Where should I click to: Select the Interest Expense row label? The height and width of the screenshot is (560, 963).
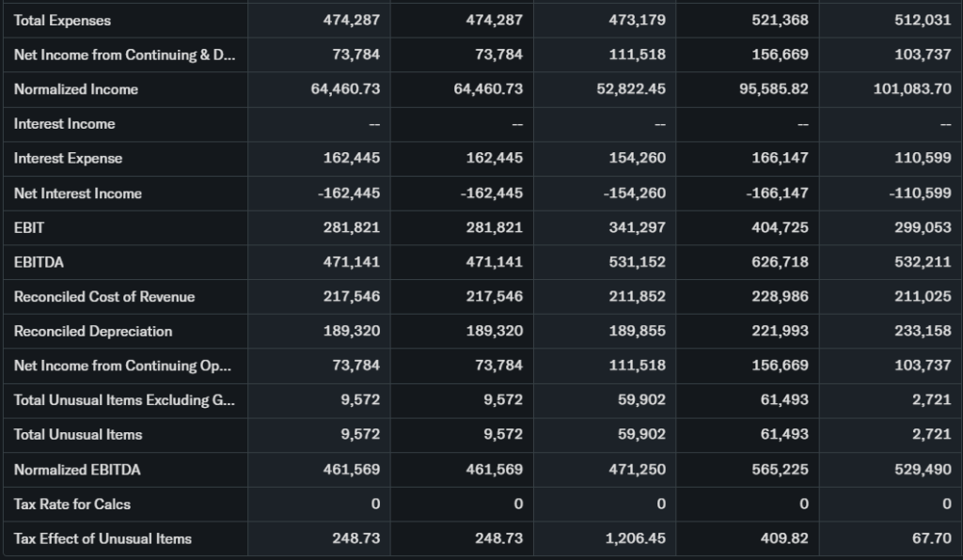pos(68,158)
